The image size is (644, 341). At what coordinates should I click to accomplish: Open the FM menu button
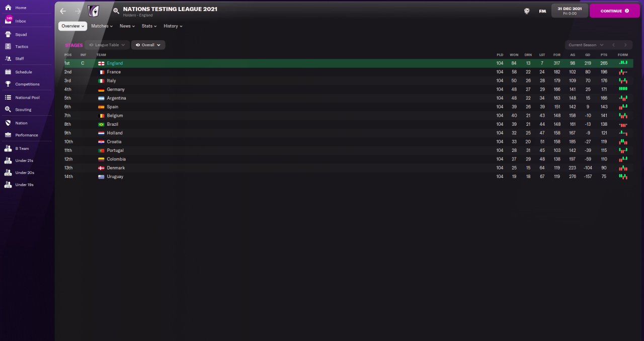tap(542, 11)
